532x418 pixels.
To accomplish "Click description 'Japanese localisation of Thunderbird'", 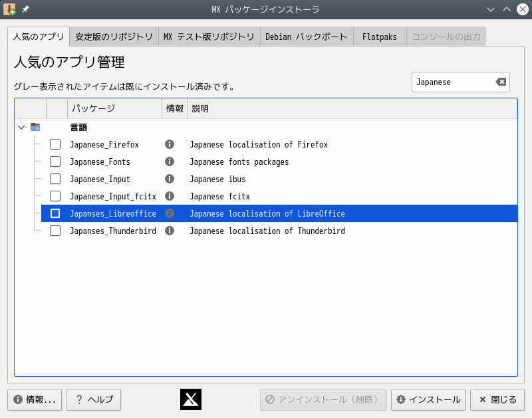I will (267, 231).
